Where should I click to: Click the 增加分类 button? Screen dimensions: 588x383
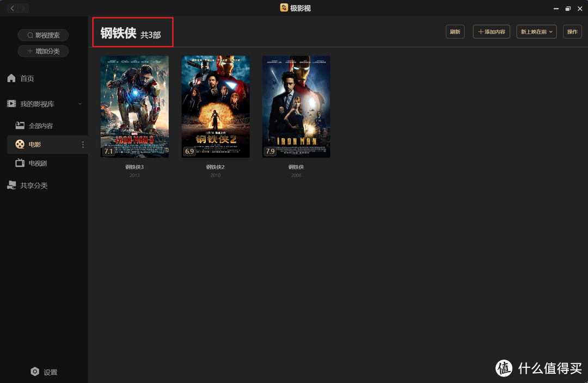pos(43,51)
